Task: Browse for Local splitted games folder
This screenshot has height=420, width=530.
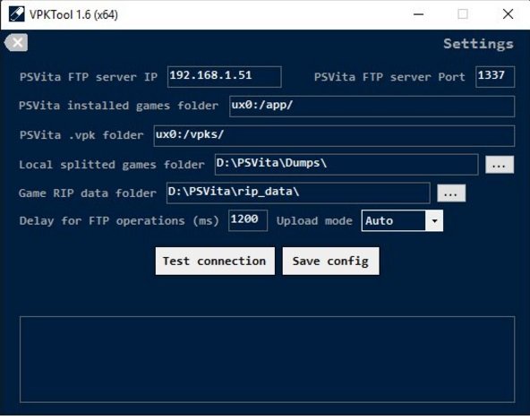Action: (500, 165)
